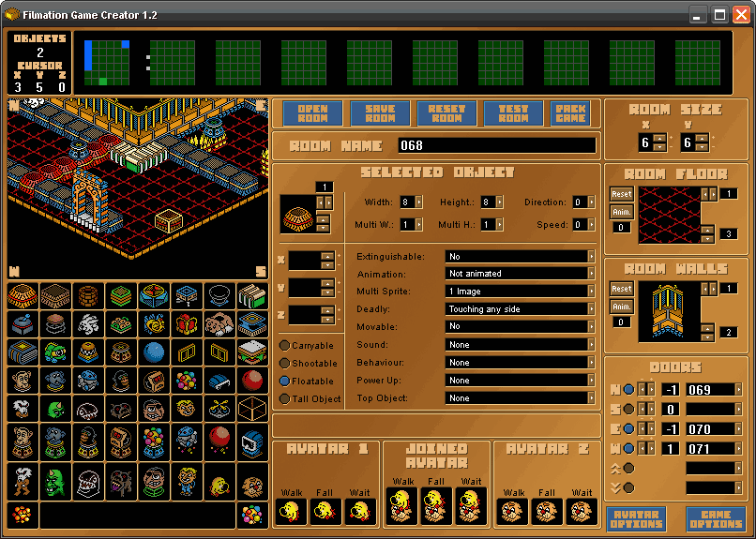Select the blue ball object in palette
This screenshot has width=756, height=539.
tap(154, 352)
